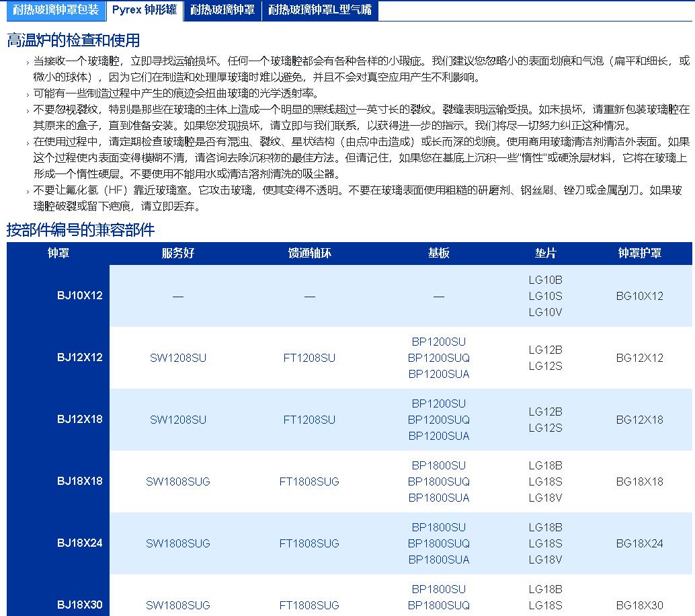Viewport: 695px width, 616px height.
Task: Select the BJ18X18 row label
Action: tap(80, 482)
